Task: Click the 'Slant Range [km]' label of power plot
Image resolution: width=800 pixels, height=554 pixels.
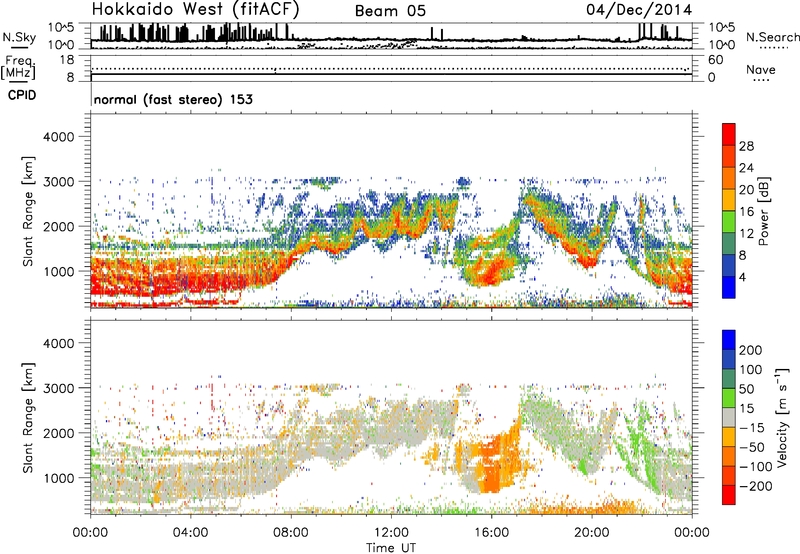Action: coord(28,211)
